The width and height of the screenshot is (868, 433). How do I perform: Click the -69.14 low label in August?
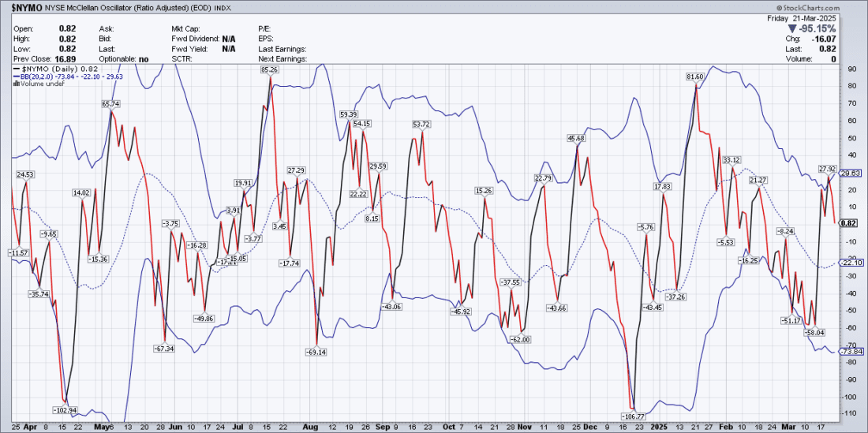316,352
